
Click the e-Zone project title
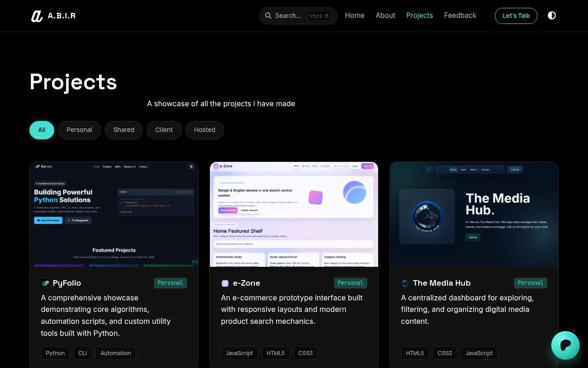pos(246,283)
